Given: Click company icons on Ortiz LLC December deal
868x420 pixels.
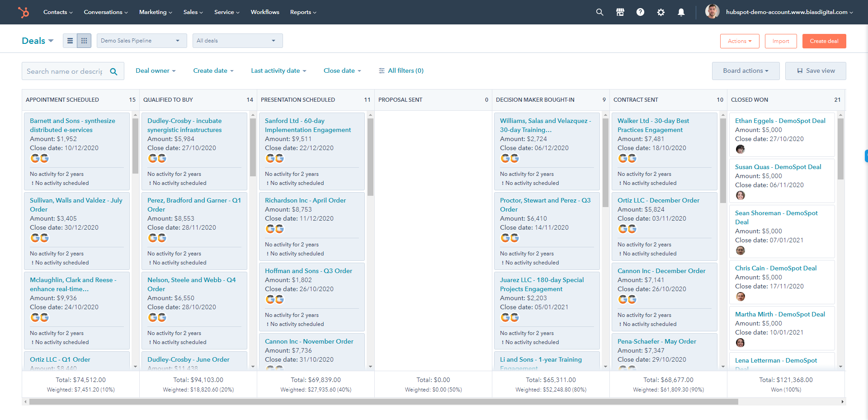Looking at the screenshot, I should pos(627,229).
